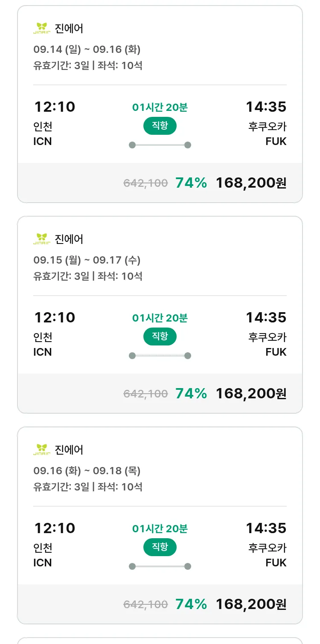Tap the 직항 badge on the 09.14 flight

pyautogui.click(x=160, y=126)
